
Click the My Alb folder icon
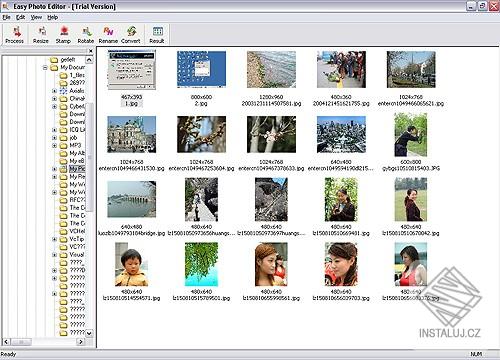coord(63,153)
